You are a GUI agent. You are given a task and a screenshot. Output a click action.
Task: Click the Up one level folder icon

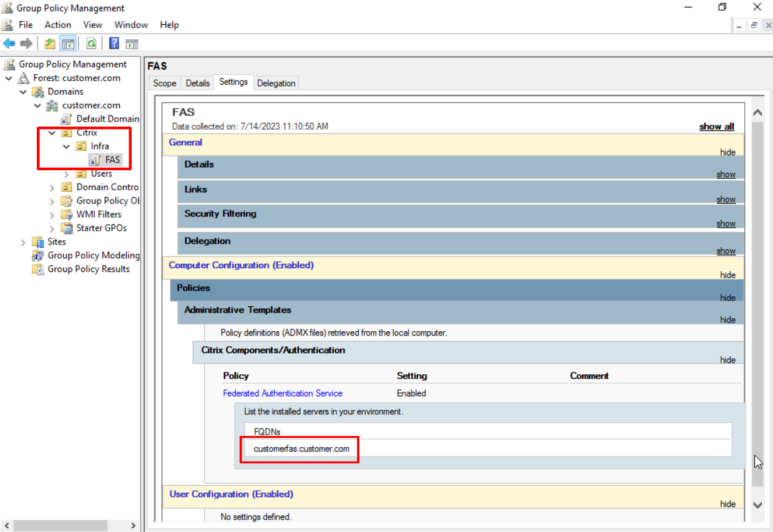click(50, 44)
